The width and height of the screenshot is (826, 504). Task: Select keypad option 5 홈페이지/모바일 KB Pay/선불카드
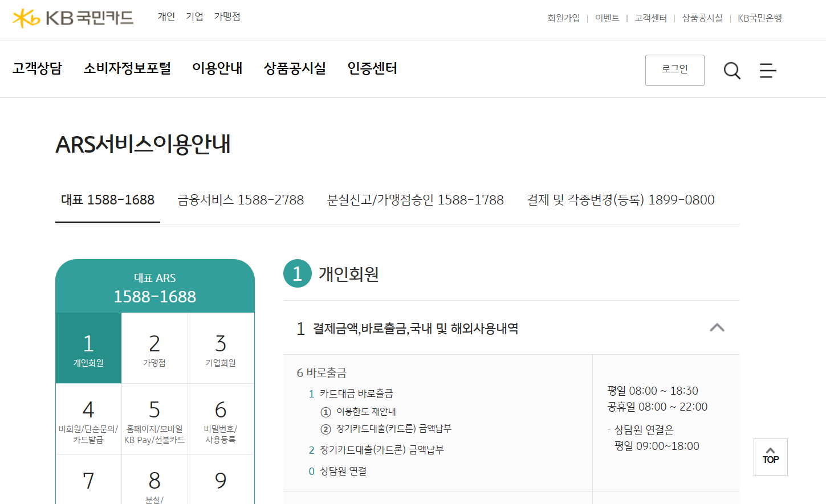[154, 419]
